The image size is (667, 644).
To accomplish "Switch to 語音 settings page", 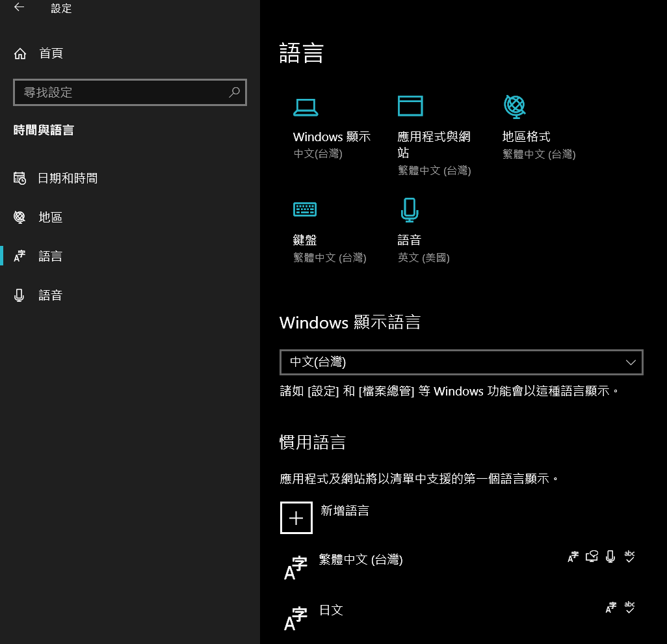I will pos(50,295).
